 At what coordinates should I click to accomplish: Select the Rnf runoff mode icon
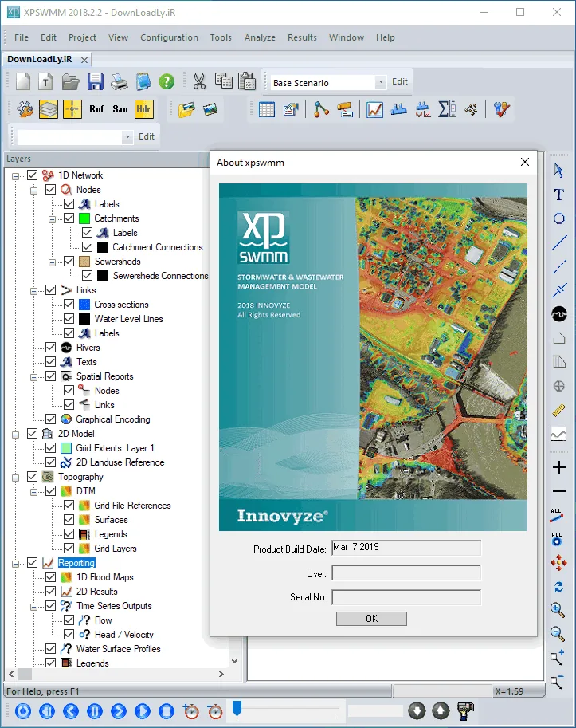click(x=96, y=109)
